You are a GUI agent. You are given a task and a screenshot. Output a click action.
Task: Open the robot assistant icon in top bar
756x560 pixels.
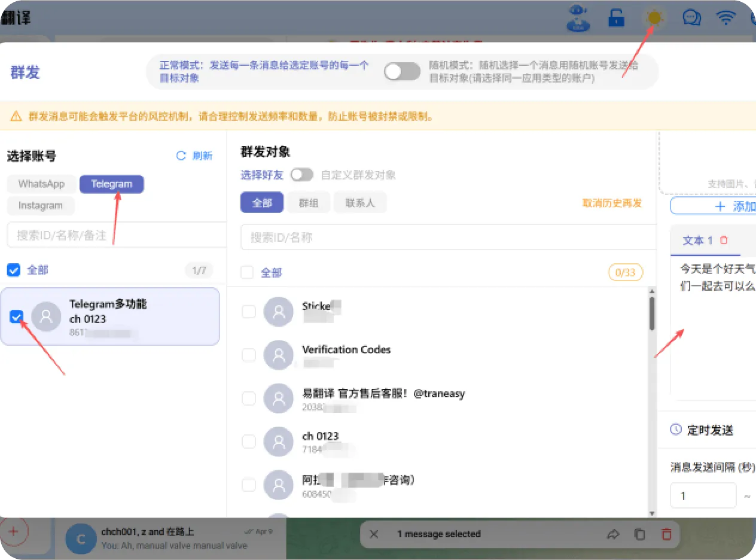[578, 18]
